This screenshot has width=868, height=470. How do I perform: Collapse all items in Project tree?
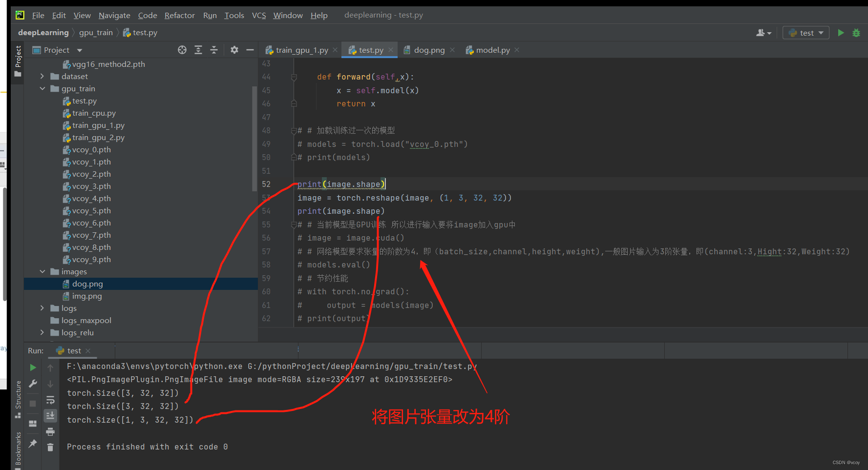214,50
